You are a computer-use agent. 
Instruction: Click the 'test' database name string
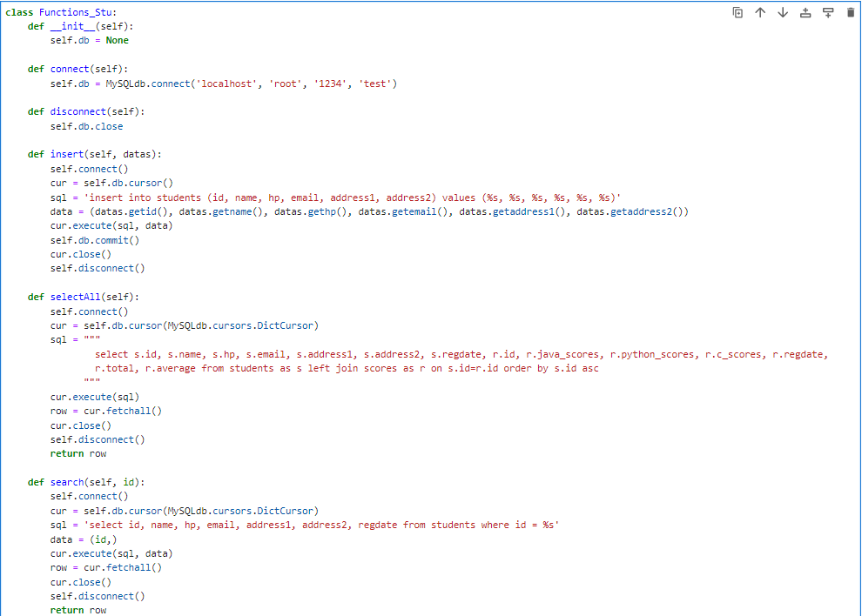(375, 84)
